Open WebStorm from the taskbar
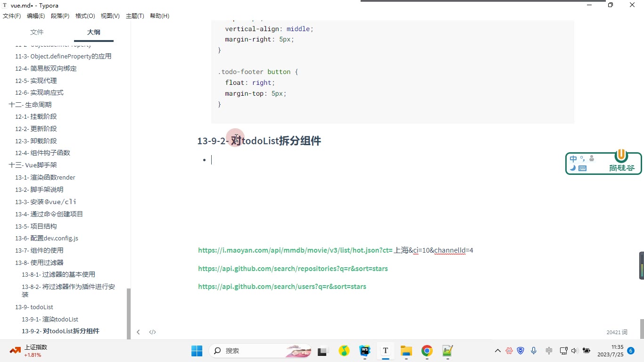Image resolution: width=644 pixels, height=362 pixels. coord(365,351)
